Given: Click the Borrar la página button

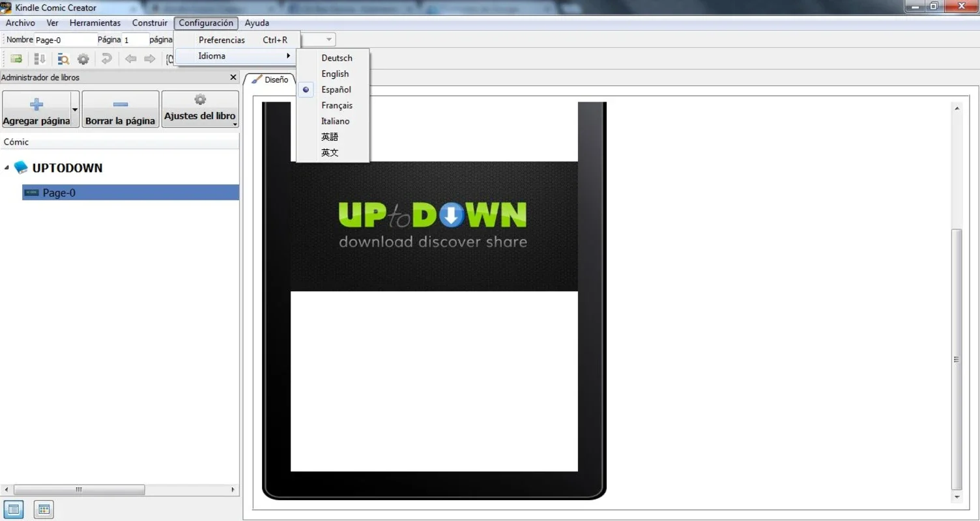Looking at the screenshot, I should (x=121, y=109).
